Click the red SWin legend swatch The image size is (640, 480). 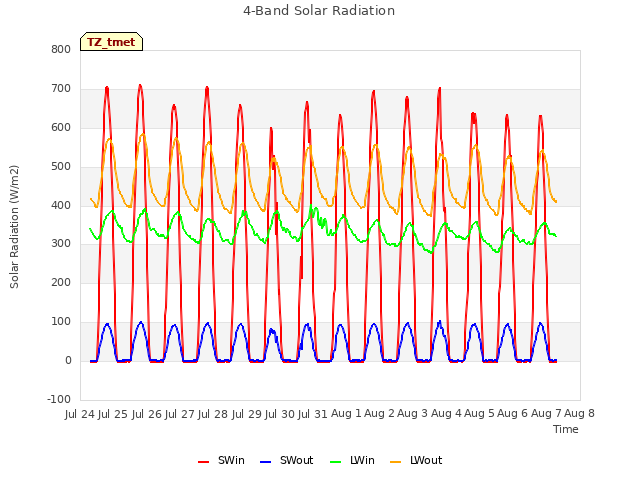[203, 462]
